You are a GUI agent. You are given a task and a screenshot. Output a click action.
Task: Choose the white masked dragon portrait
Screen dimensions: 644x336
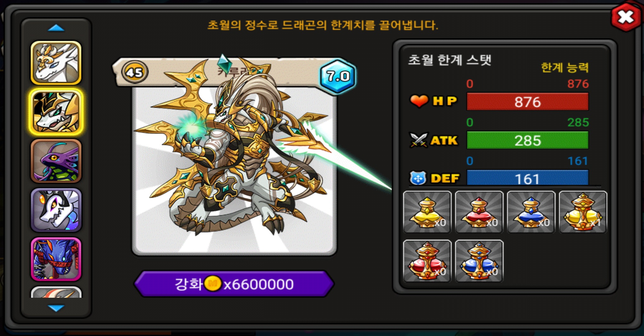point(56,210)
